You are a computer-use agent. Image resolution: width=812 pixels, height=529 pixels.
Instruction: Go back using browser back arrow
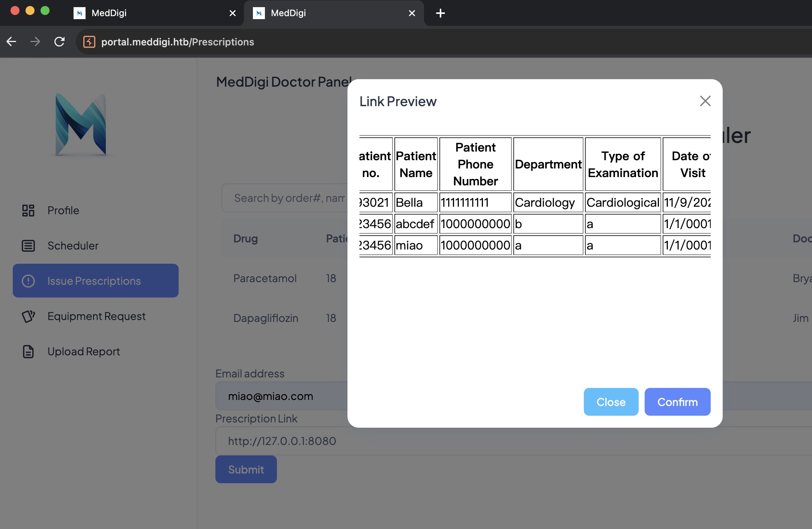[11, 42]
